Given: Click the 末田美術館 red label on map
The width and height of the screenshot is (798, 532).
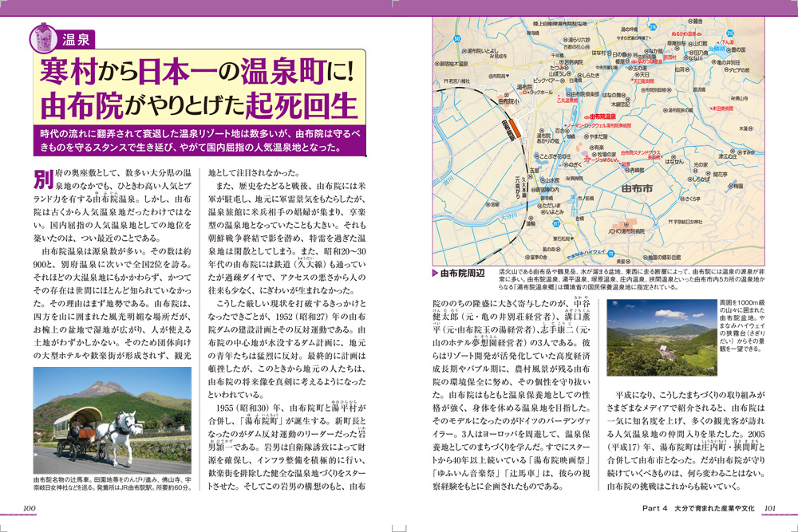Looking at the screenshot, I should click(x=723, y=108).
